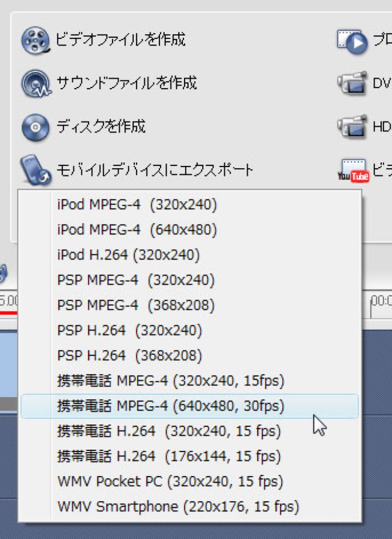Select PSP H.264 (320x240)

point(190,331)
